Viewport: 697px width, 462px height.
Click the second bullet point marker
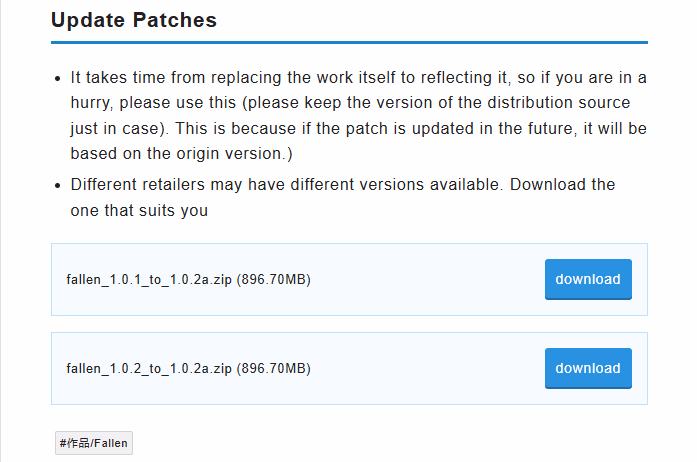pyautogui.click(x=55, y=185)
